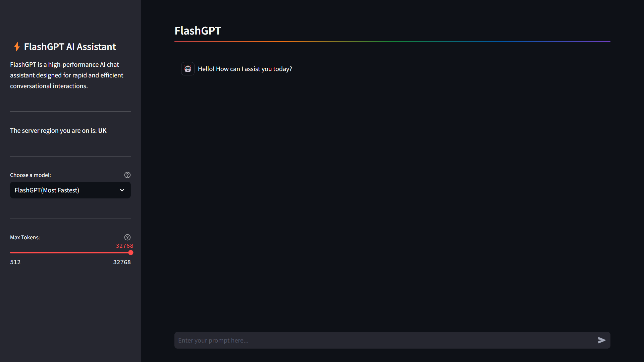Expand the model dropdown chevron
Viewport: 644px width, 362px height.
click(x=122, y=190)
